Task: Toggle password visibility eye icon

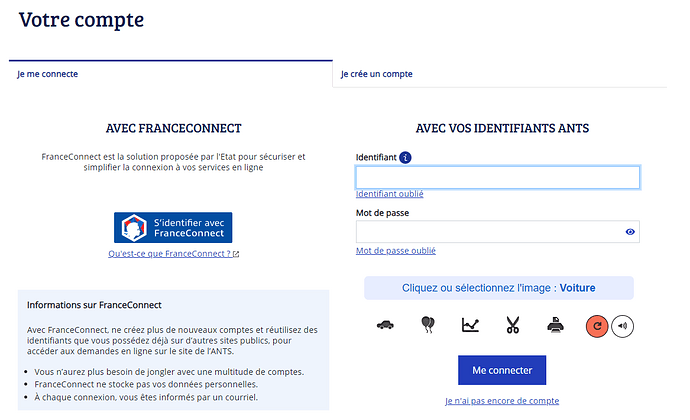Action: [630, 232]
